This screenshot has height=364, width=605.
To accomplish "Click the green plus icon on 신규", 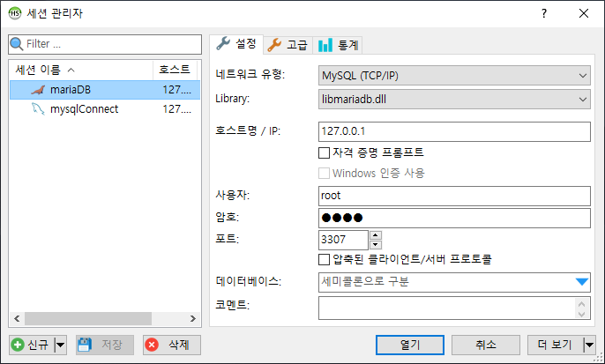I will click(18, 345).
